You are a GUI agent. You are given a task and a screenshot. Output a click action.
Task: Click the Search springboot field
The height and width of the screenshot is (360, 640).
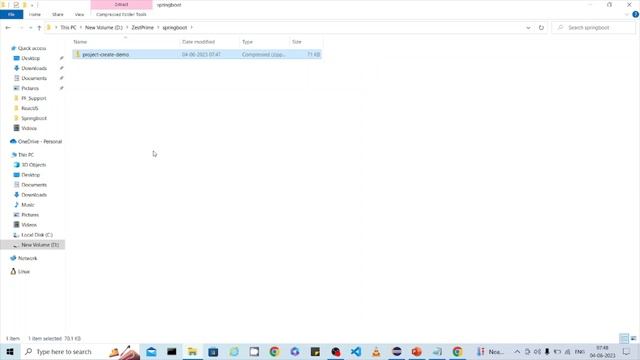click(593, 28)
